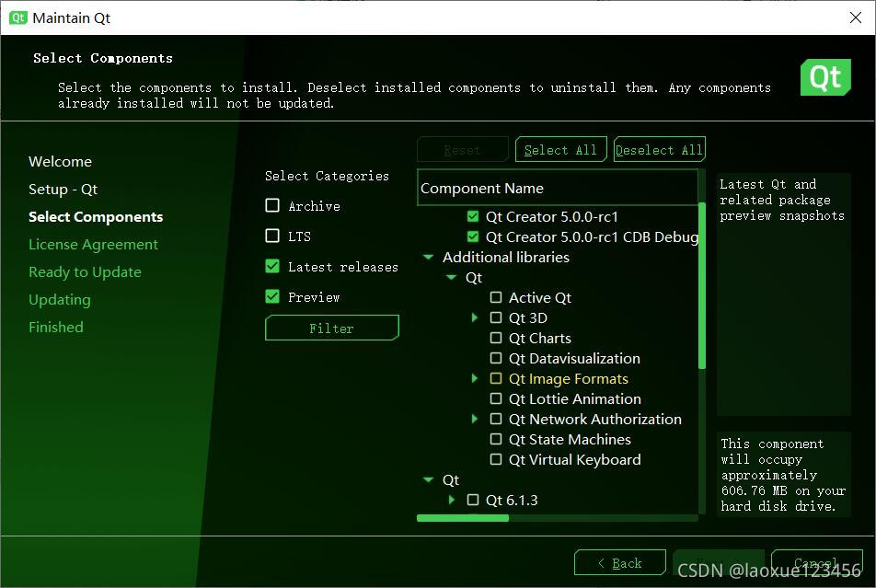
Task: Check the Qt Network Authorization checkbox
Action: tap(496, 419)
